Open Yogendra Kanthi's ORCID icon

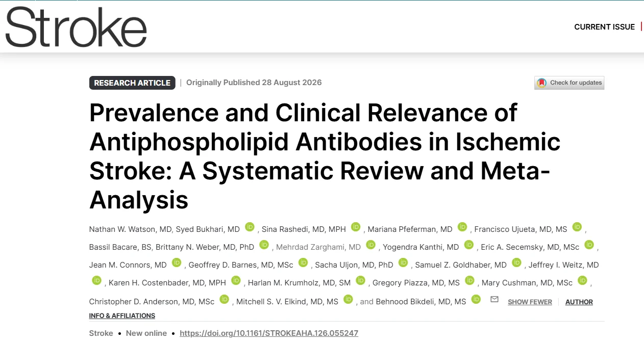coord(469,245)
